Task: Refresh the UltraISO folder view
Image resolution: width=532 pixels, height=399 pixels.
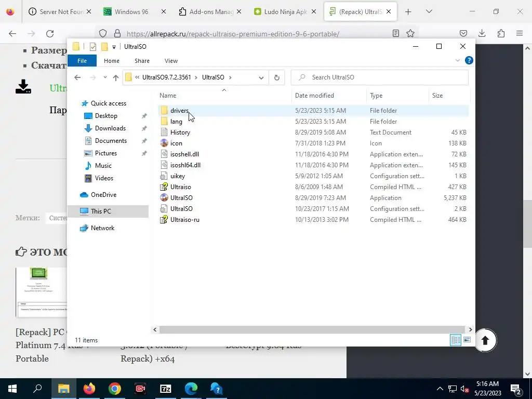Action: [277, 77]
